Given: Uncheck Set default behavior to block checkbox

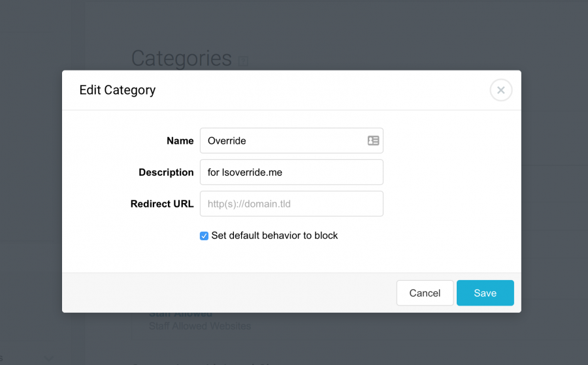Looking at the screenshot, I should 204,236.
